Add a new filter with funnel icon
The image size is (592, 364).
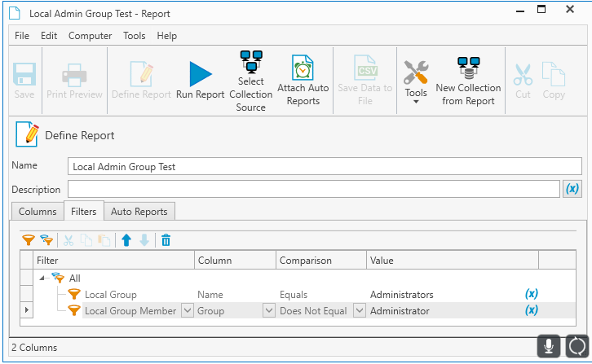29,240
